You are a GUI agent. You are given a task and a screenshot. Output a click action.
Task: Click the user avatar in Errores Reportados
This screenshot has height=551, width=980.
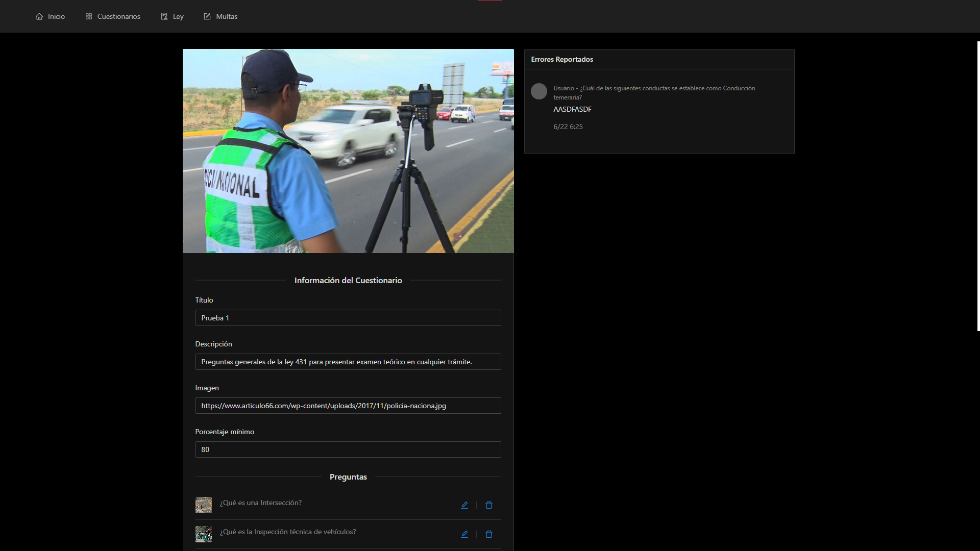point(539,91)
